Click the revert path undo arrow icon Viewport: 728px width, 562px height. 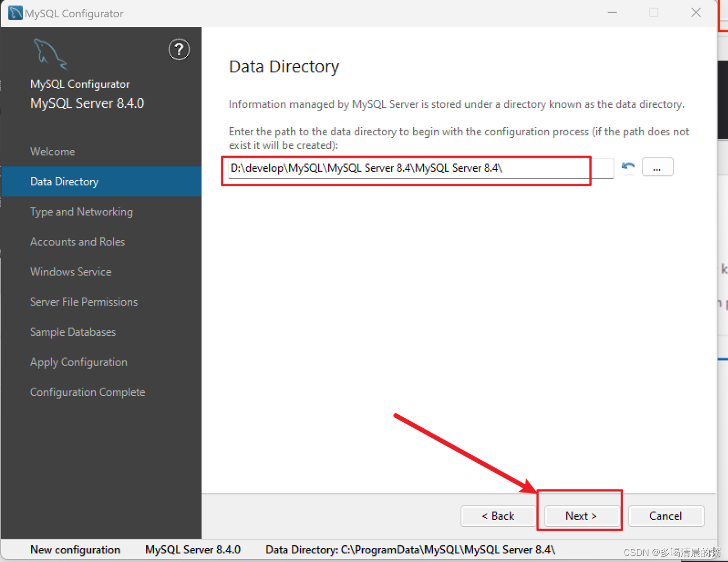click(628, 167)
